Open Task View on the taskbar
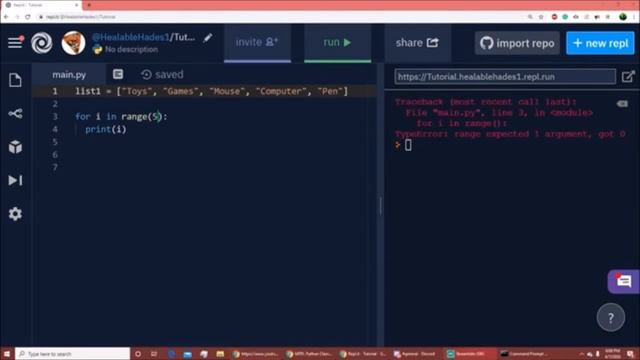 click(x=154, y=353)
